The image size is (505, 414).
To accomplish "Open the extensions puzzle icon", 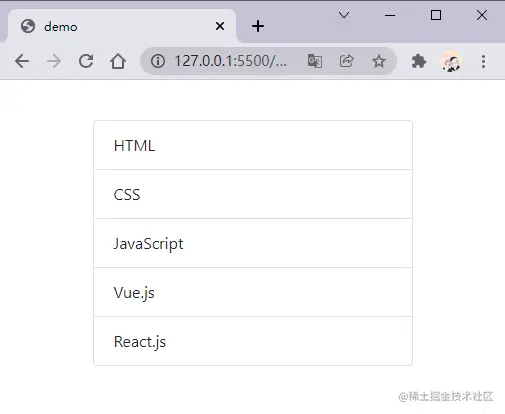I will coord(419,61).
